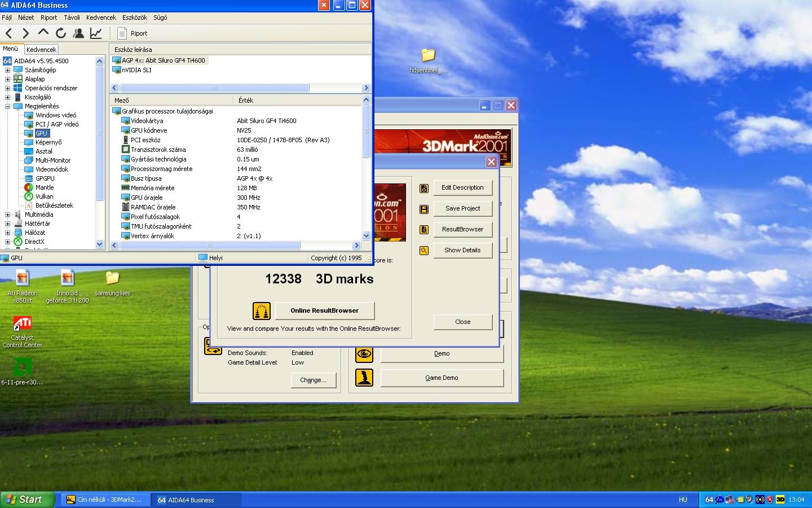Select the Vulkan tree item
Image resolution: width=812 pixels, height=508 pixels.
[44, 196]
